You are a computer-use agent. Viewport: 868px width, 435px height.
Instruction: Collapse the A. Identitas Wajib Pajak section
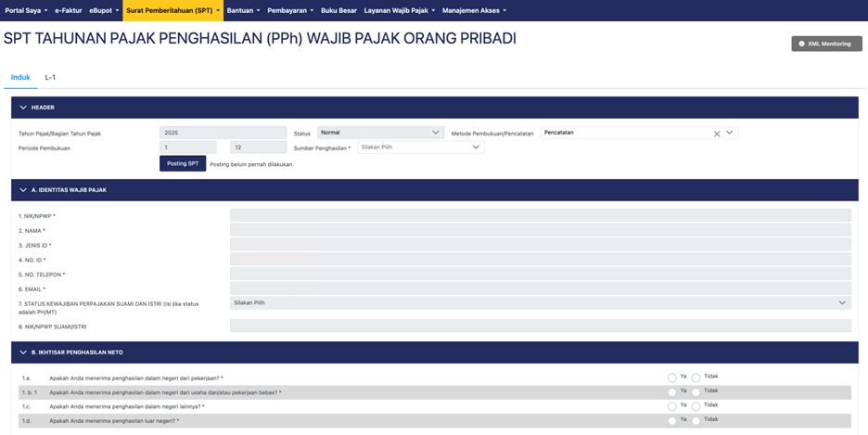[23, 190]
